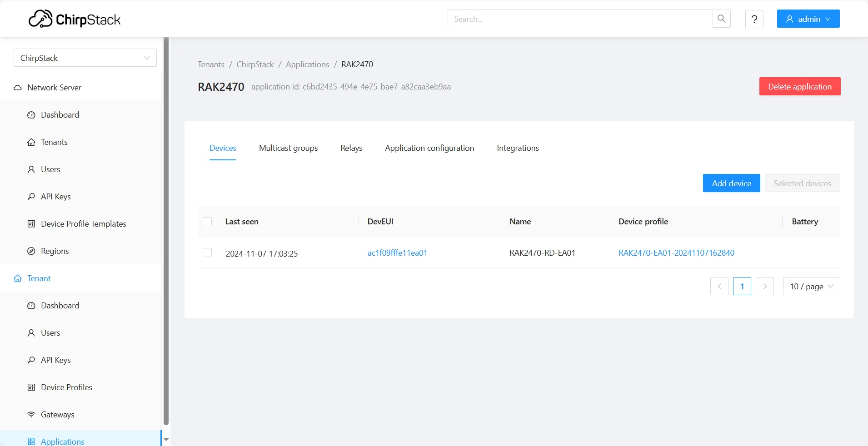Click the Add device button
This screenshot has height=446, width=868.
(x=731, y=183)
